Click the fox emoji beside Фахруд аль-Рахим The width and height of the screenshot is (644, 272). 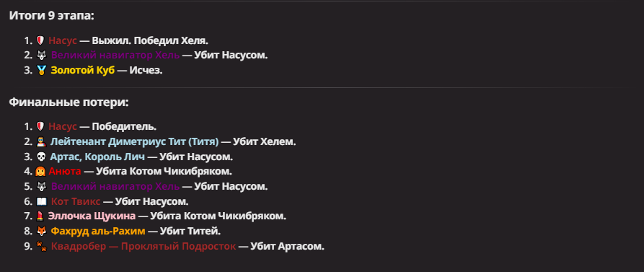tap(42, 232)
